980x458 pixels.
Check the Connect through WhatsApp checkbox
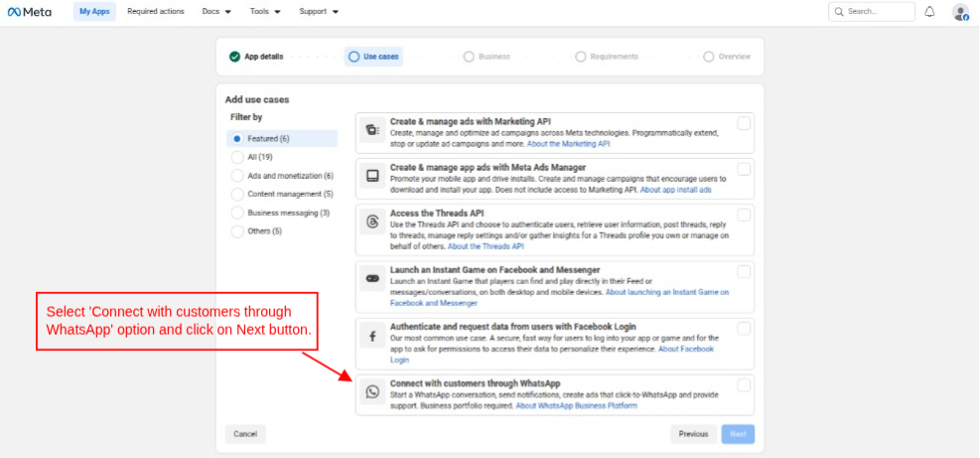pos(743,385)
